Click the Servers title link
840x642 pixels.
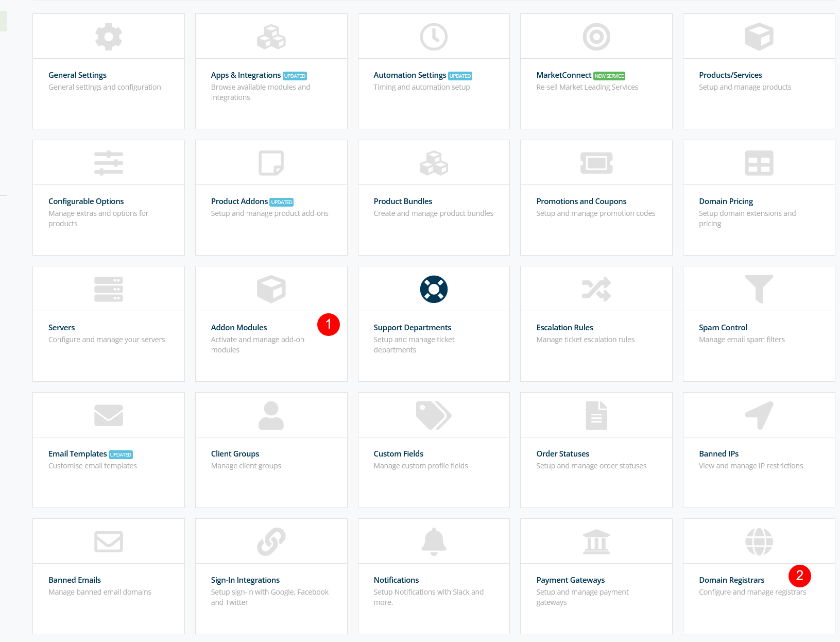pos(62,328)
